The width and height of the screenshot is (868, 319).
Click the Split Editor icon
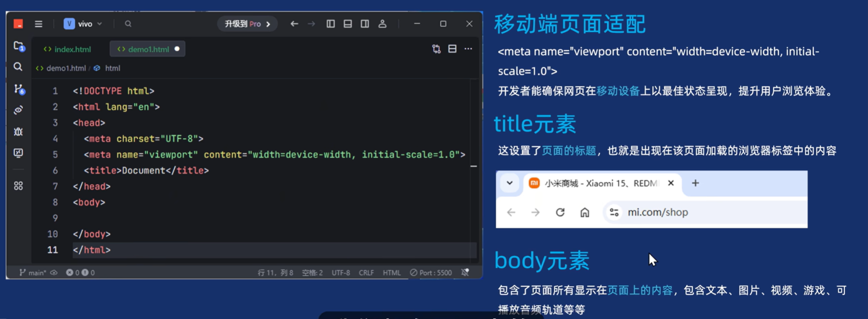(x=452, y=49)
